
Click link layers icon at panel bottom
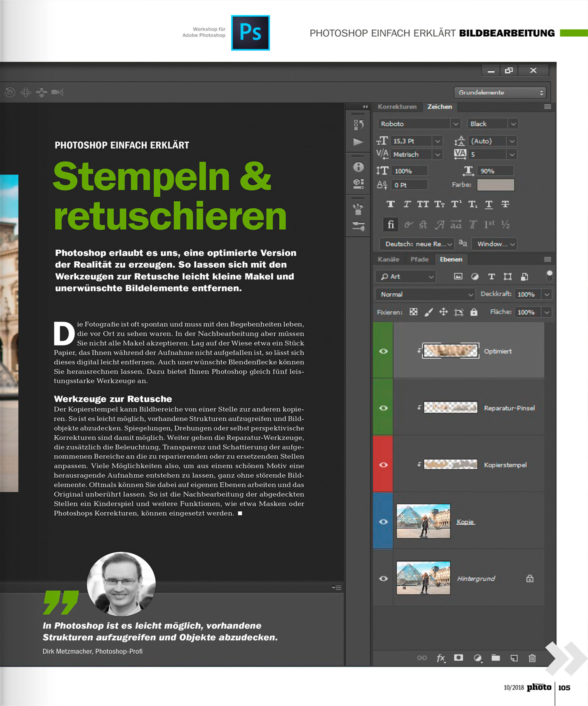(x=422, y=658)
